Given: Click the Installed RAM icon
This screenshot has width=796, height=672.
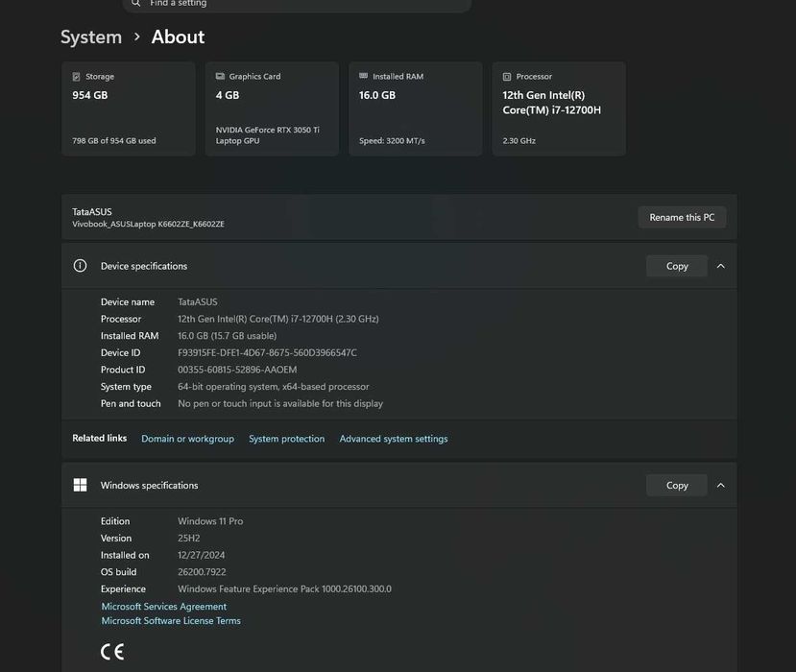Looking at the screenshot, I should coord(363,77).
